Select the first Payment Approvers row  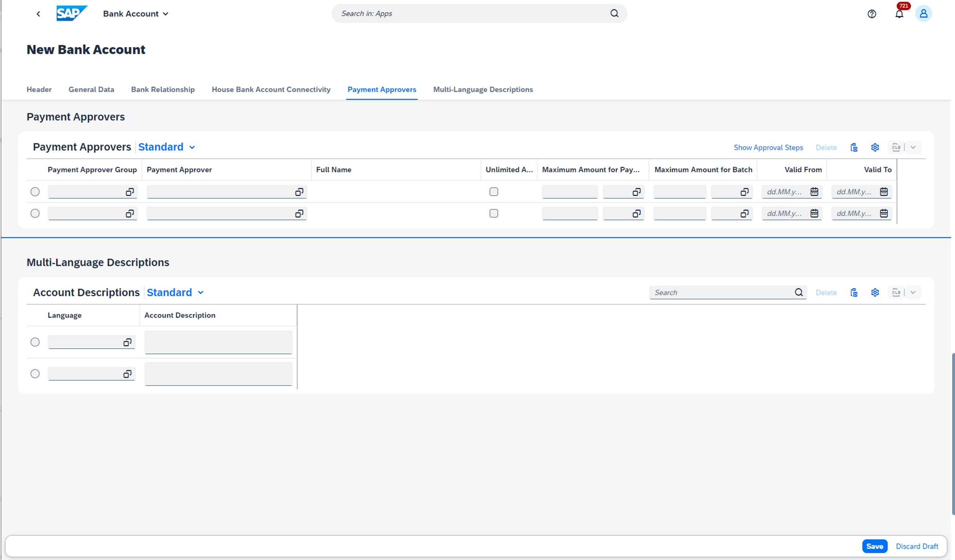click(35, 191)
